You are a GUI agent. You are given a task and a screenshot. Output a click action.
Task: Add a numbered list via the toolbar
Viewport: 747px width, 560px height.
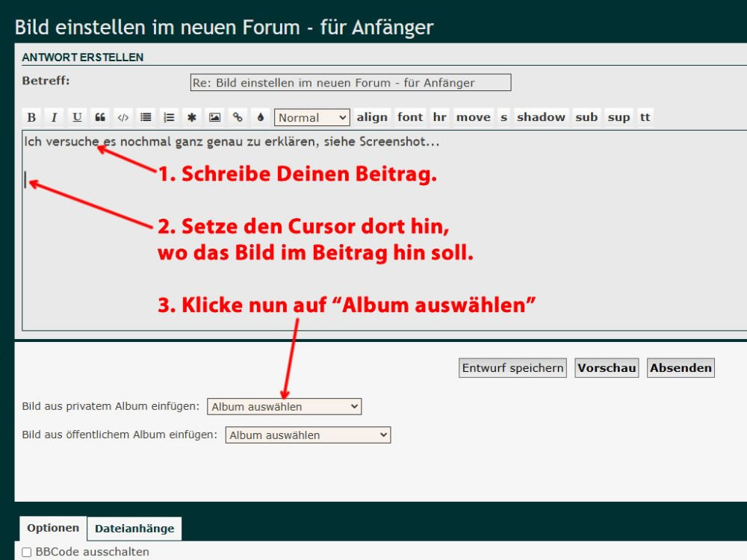click(169, 117)
